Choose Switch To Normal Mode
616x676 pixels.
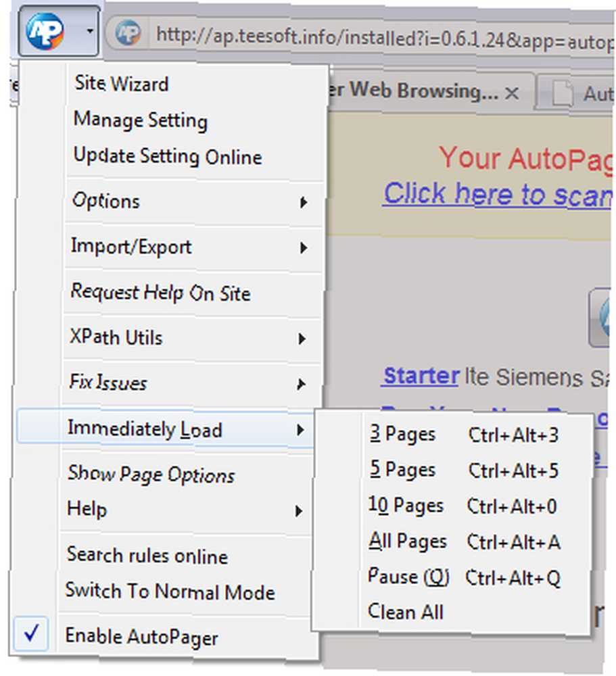(x=170, y=591)
